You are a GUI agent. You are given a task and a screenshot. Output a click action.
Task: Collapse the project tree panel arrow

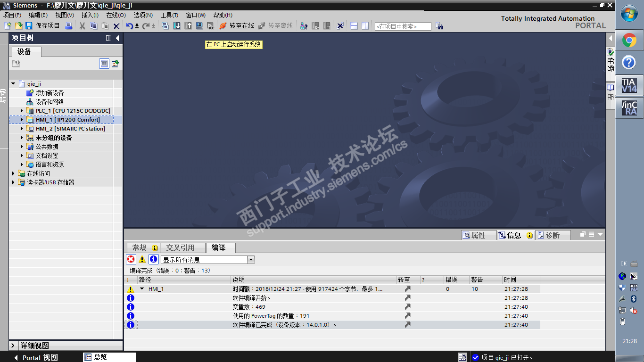[117, 38]
